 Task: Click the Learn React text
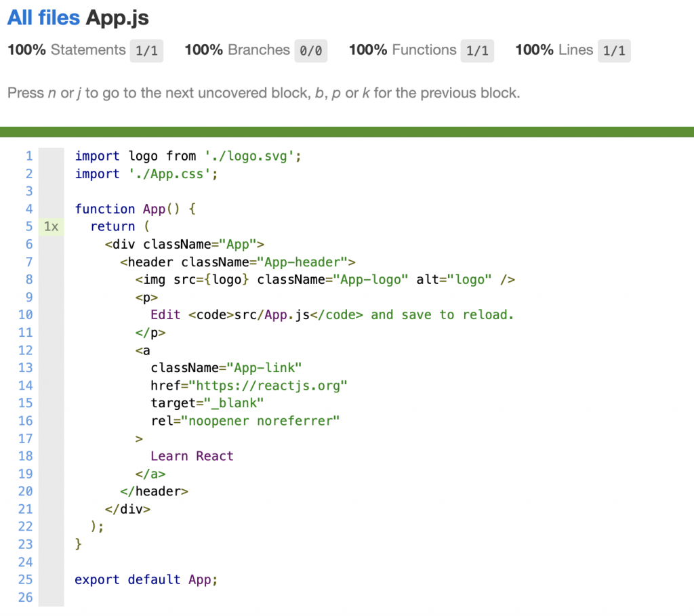tap(192, 456)
